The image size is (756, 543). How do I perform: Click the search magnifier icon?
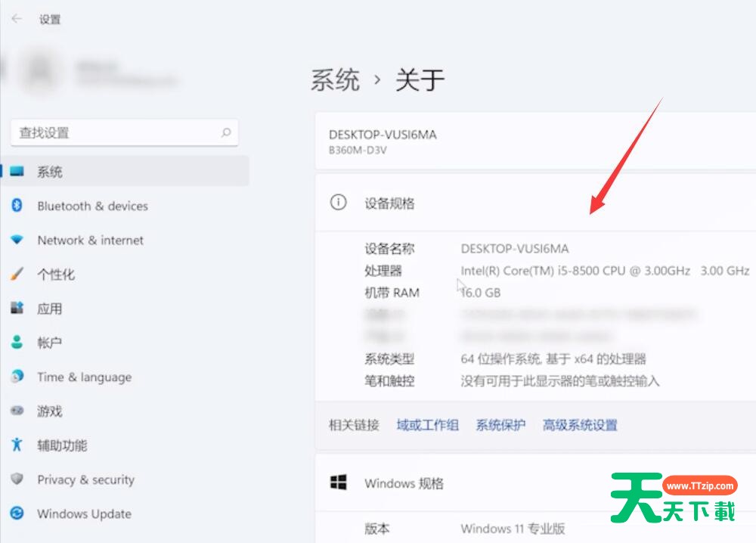tap(225, 132)
